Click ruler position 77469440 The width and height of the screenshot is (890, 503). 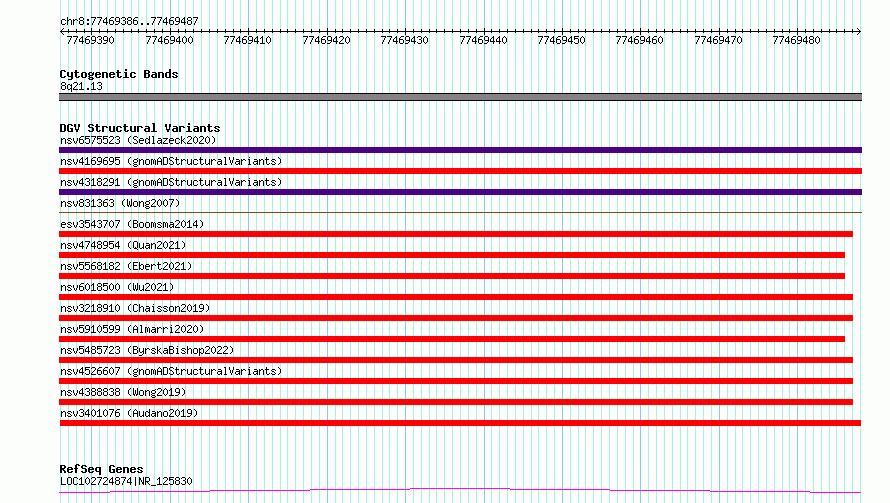click(x=484, y=40)
